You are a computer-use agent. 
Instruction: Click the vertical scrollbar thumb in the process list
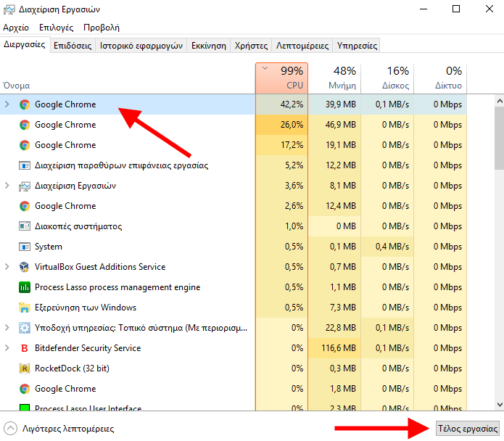[x=500, y=139]
